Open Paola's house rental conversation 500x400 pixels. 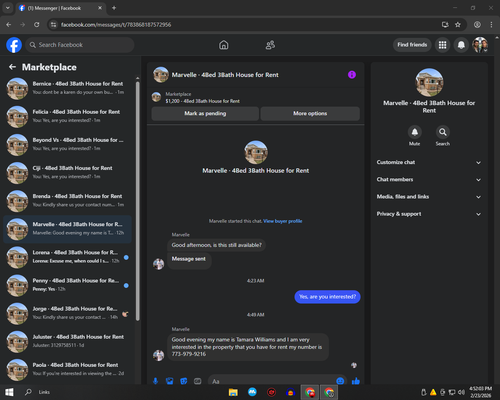[67, 369]
